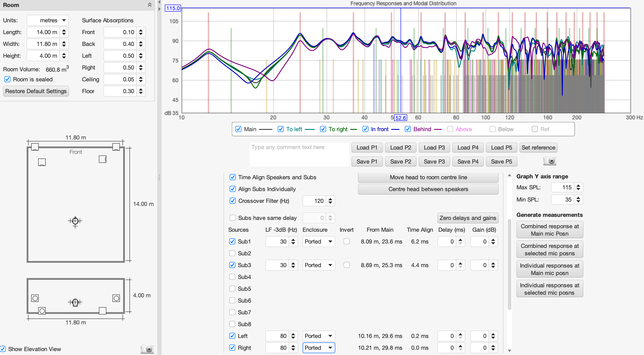644x355 pixels.
Task: Select the left sub in elevation view
Action: tap(42, 311)
